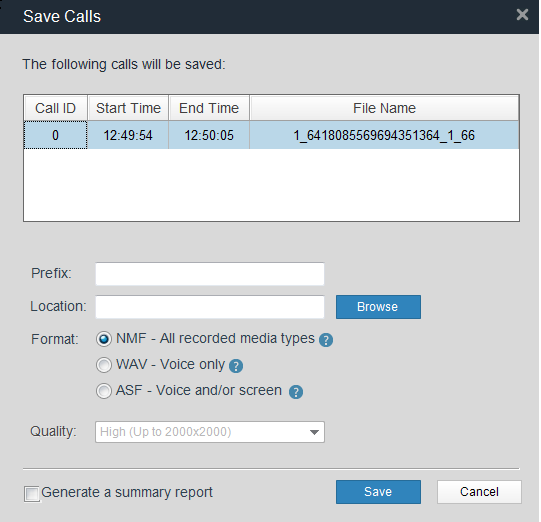Enable Generate a summary report checkbox
Viewport: 541px width, 522px height.
click(32, 494)
